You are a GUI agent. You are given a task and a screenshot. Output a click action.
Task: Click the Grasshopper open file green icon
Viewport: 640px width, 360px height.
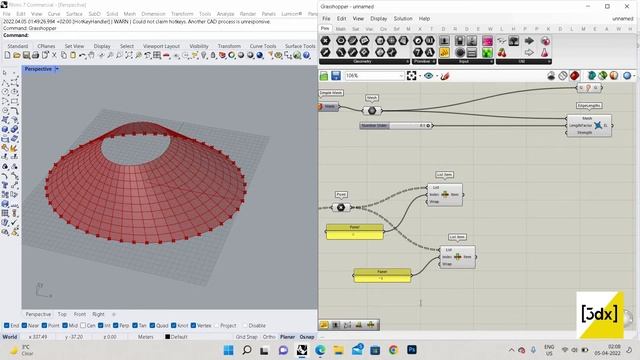(x=324, y=76)
